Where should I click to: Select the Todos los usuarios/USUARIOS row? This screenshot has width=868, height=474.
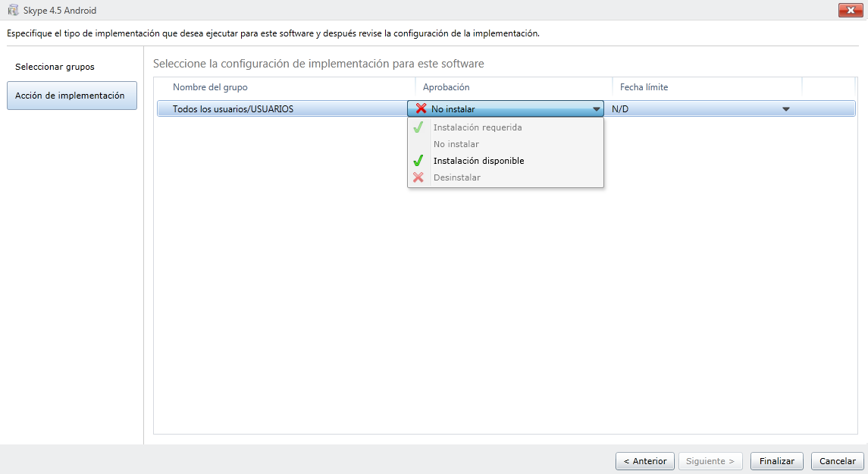pyautogui.click(x=233, y=109)
